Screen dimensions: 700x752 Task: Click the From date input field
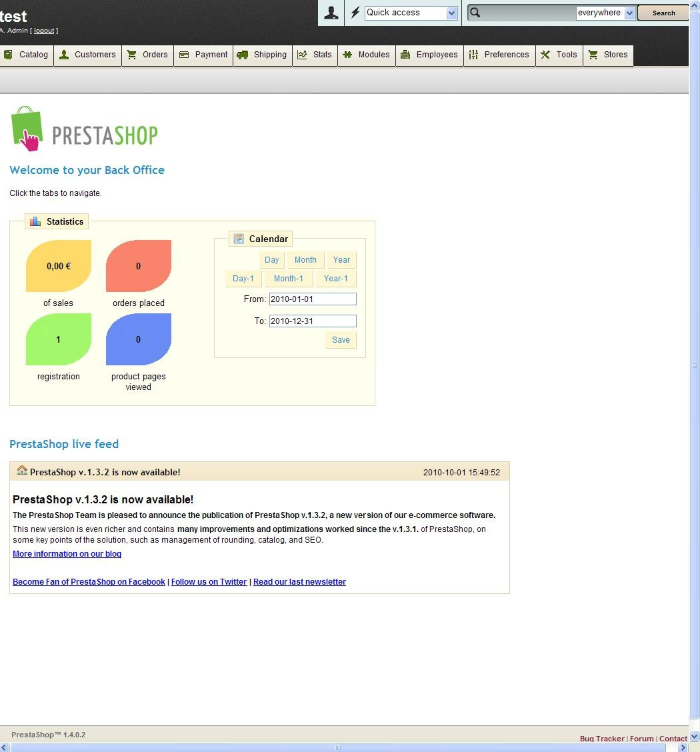(x=313, y=299)
